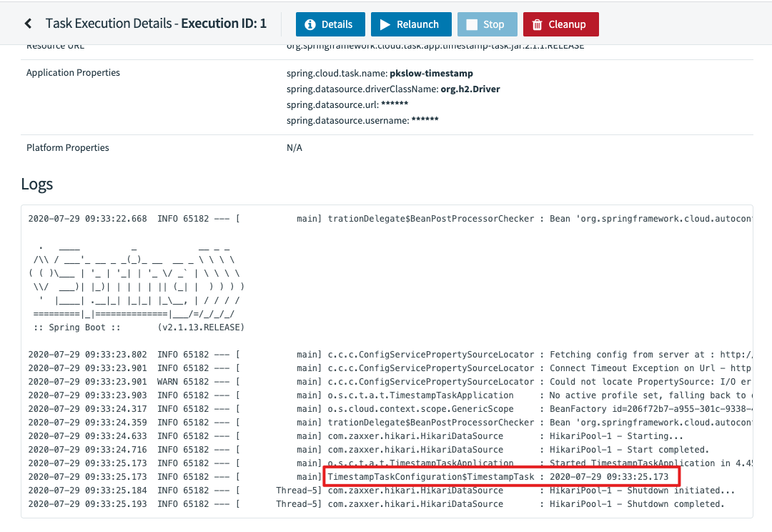Select the Task Execution Details heading

[x=156, y=23]
